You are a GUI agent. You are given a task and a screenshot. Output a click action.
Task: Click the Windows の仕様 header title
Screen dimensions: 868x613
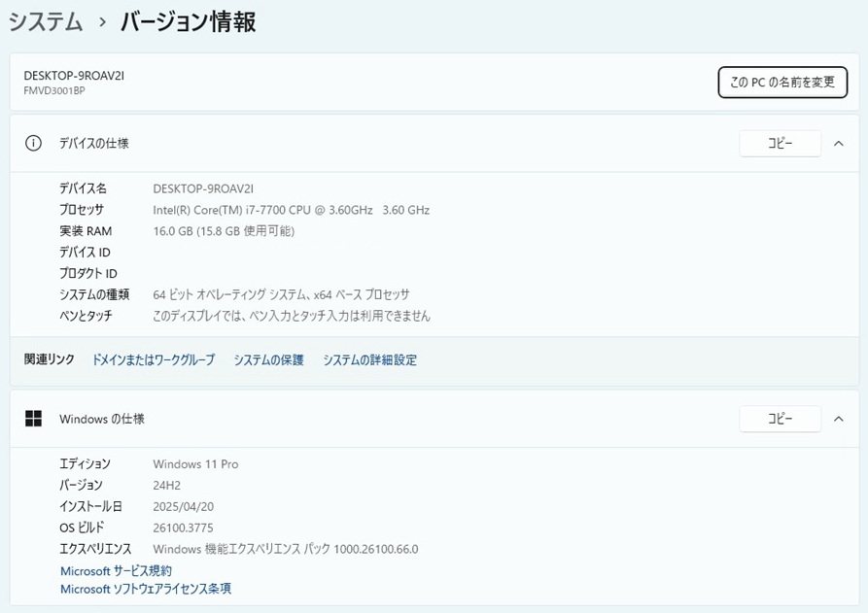pyautogui.click(x=102, y=419)
